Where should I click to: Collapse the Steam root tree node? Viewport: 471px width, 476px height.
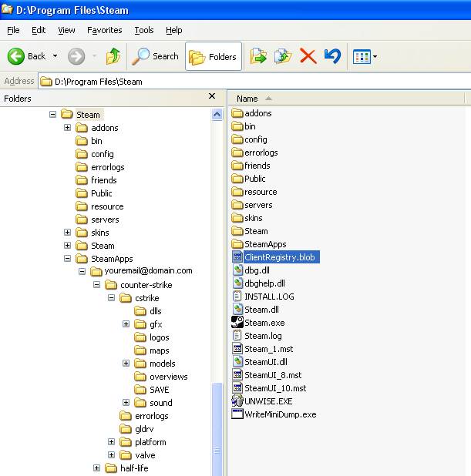point(53,115)
